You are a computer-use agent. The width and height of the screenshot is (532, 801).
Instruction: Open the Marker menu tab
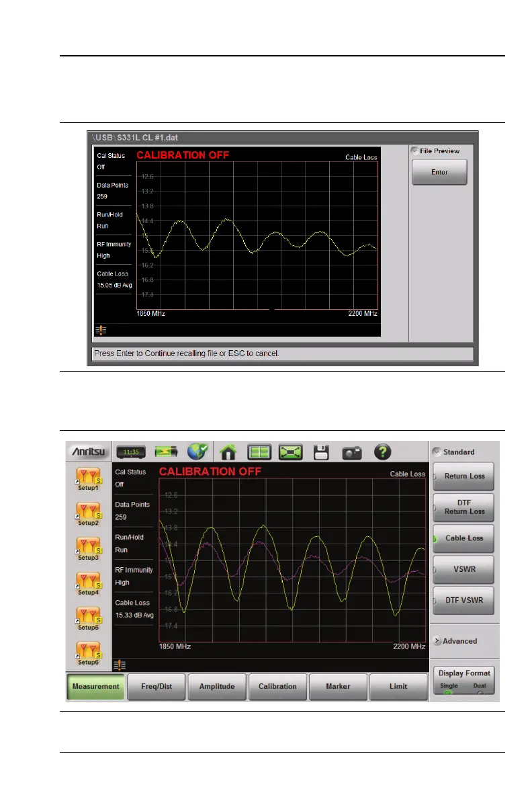pyautogui.click(x=338, y=687)
